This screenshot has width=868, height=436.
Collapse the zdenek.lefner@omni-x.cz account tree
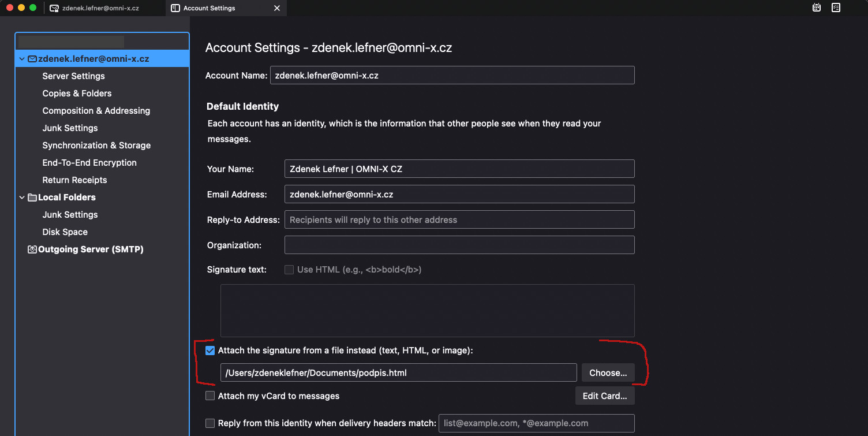coord(22,59)
